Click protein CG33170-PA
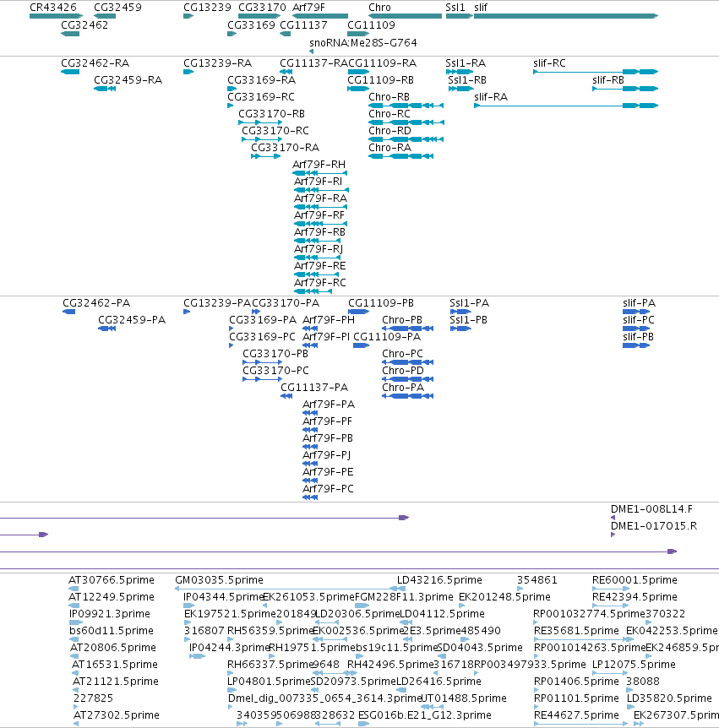This screenshot has height=728, width=719. tap(286, 303)
